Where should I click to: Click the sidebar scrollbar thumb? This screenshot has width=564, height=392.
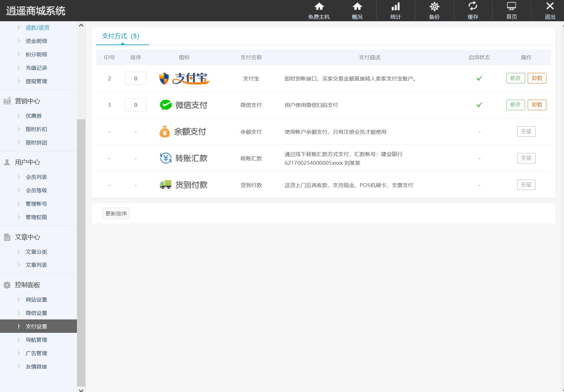click(81, 252)
